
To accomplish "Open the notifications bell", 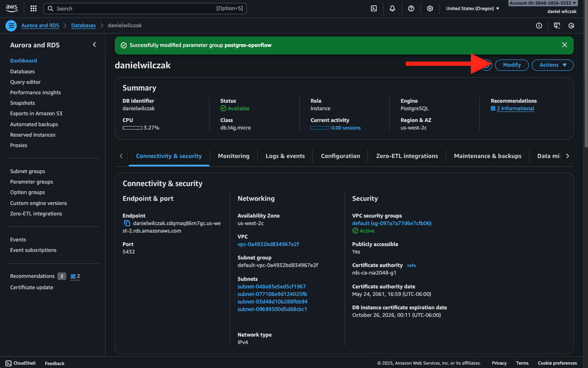I will tap(392, 8).
